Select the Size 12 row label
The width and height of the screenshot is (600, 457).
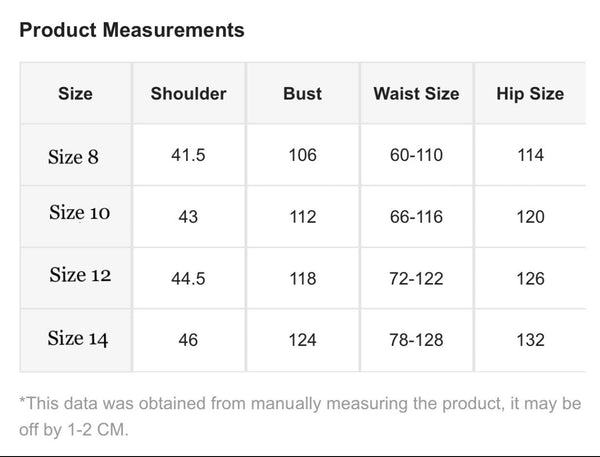click(80, 275)
